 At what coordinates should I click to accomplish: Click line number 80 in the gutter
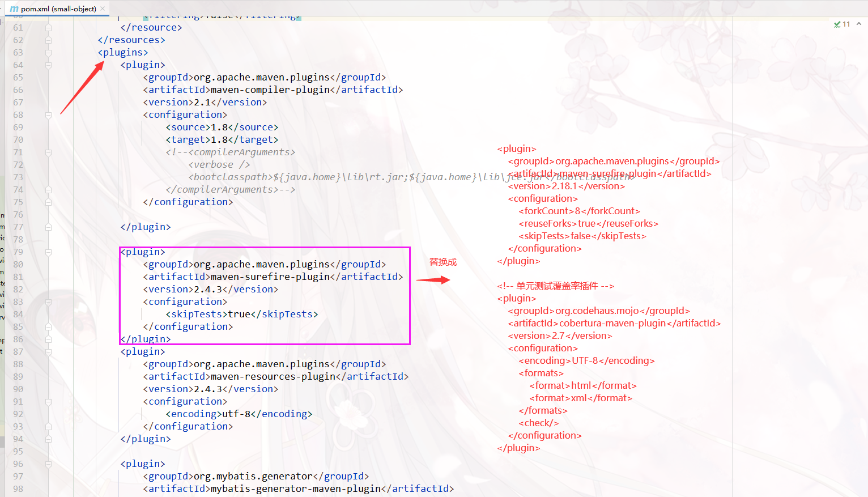coord(18,264)
